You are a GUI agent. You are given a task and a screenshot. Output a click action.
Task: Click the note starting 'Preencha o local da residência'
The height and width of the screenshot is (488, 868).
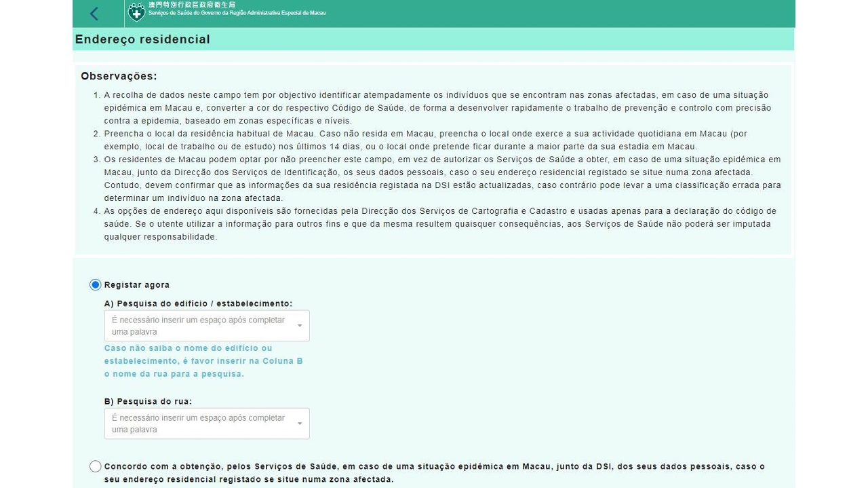(426, 140)
